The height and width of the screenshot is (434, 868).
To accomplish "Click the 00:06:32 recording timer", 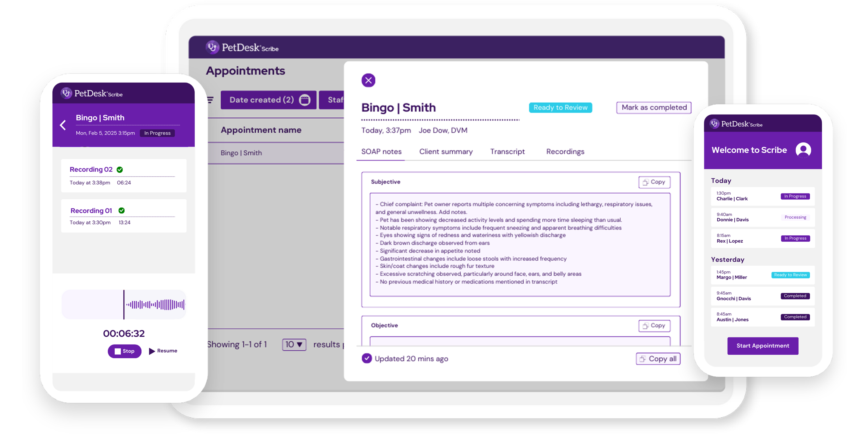I will click(124, 333).
